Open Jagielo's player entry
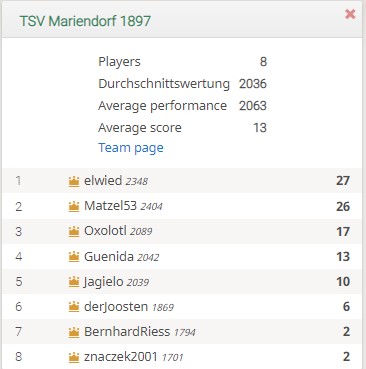The width and height of the screenshot is (366, 369). (x=103, y=282)
